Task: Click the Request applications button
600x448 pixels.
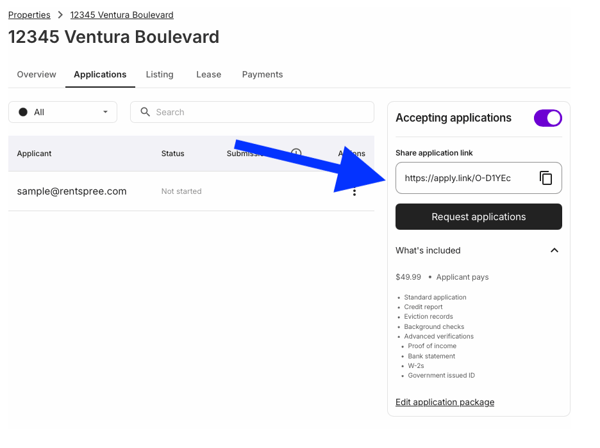Action: coord(479,217)
